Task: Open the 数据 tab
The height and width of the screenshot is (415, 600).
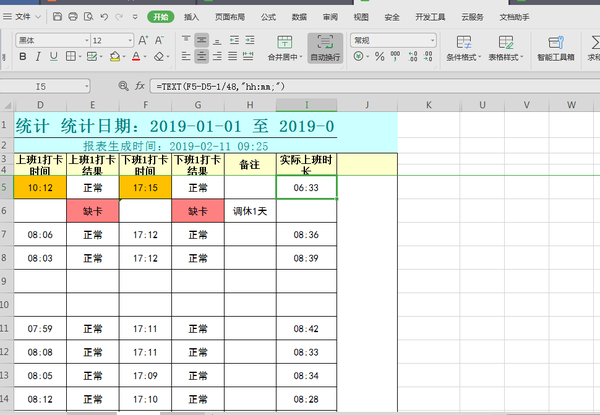Action: pyautogui.click(x=299, y=17)
